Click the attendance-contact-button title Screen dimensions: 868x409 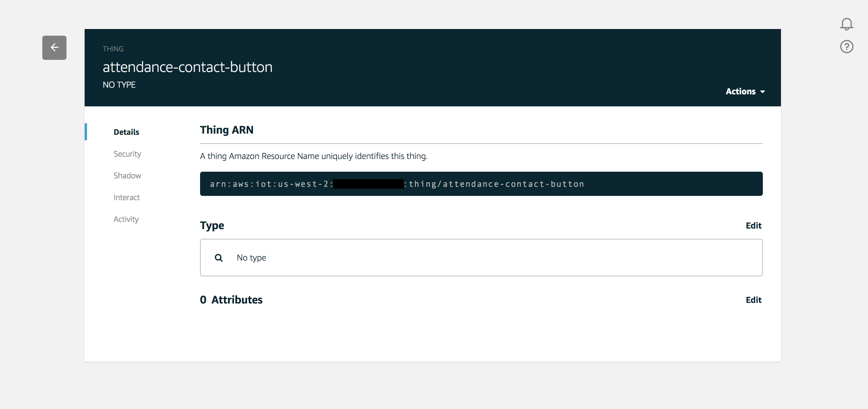click(x=187, y=67)
